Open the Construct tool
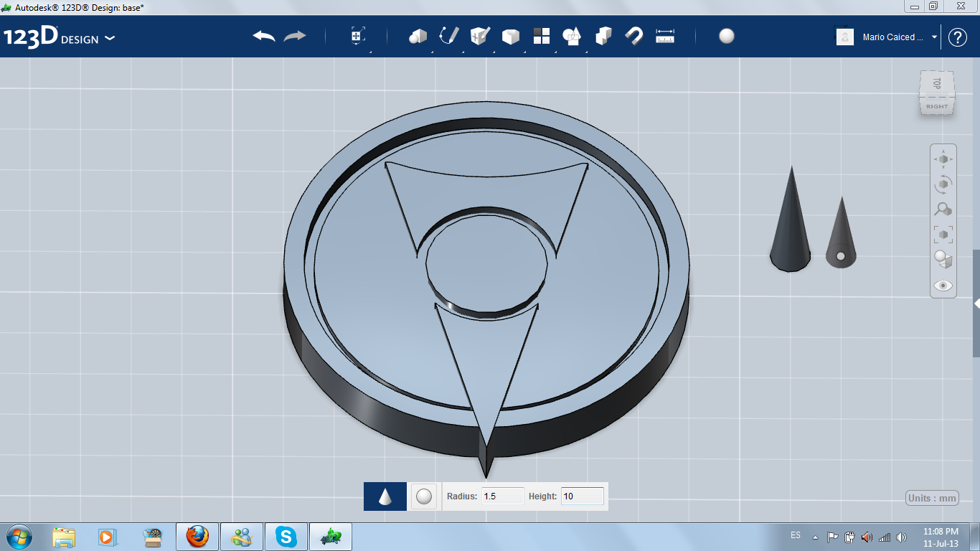980x551 pixels. [x=480, y=36]
